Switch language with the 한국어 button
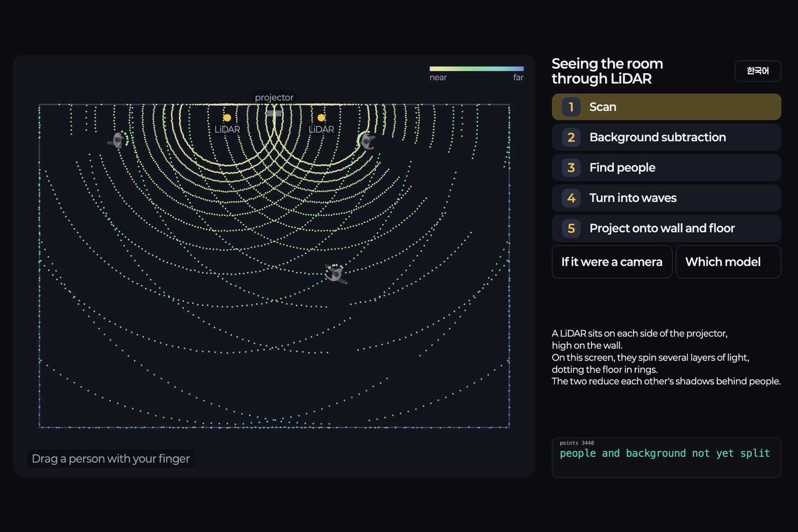This screenshot has height=532, width=798. [x=758, y=71]
